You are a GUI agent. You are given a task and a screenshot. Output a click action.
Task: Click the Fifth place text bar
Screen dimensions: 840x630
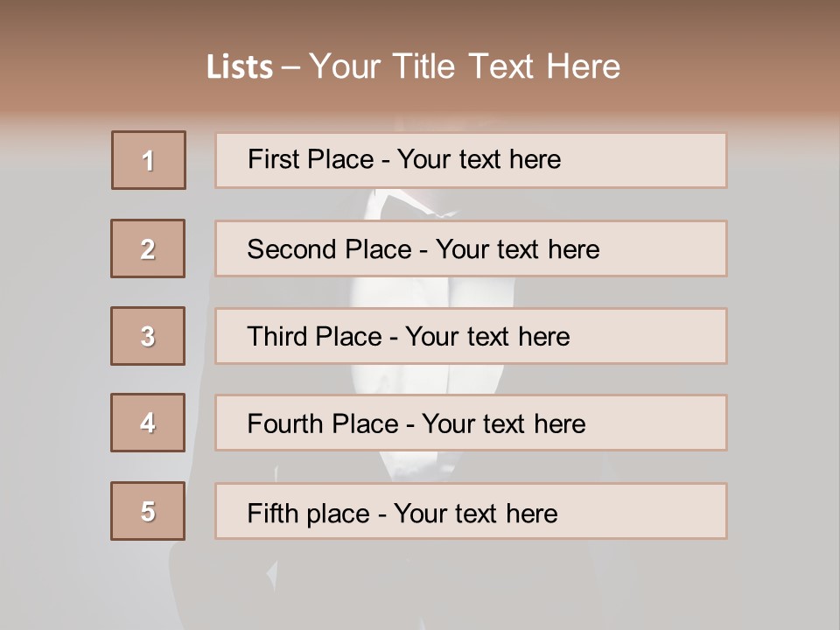coord(471,511)
